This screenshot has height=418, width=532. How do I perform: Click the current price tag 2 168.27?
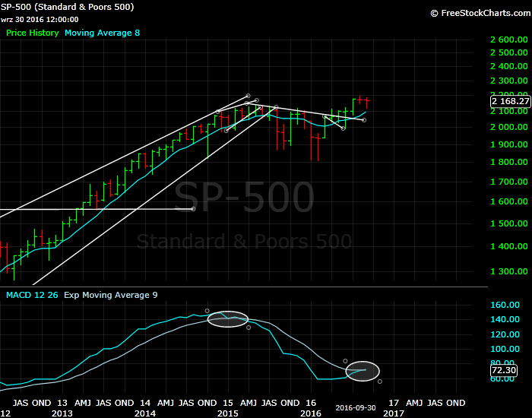[510, 101]
